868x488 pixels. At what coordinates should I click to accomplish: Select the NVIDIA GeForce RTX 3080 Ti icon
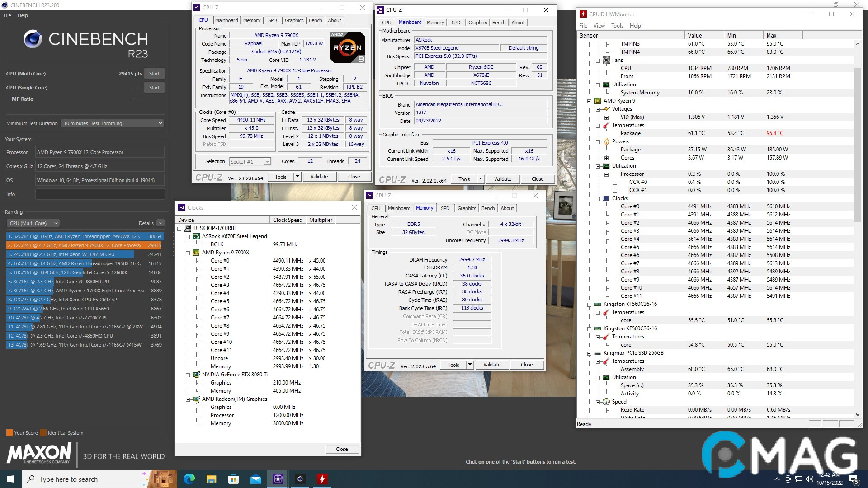[196, 375]
